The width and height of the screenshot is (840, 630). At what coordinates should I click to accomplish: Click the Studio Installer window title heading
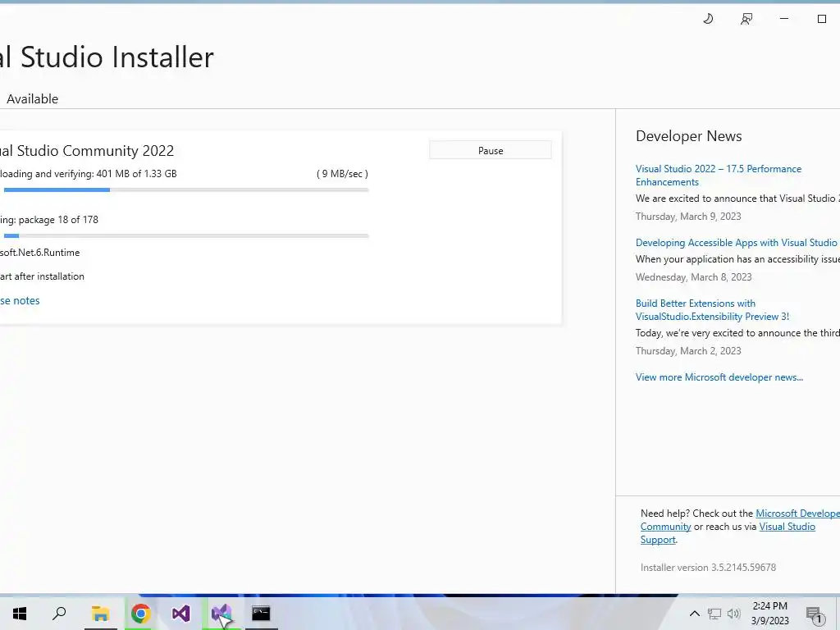(107, 57)
